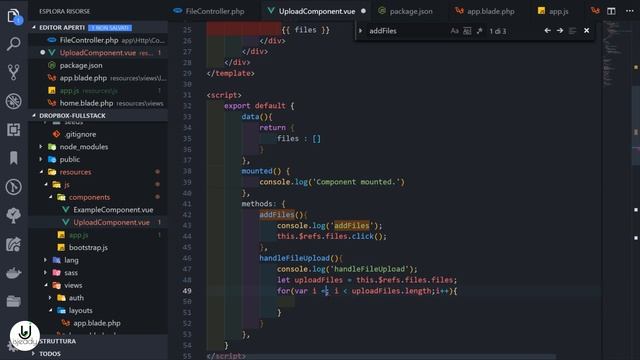Toggle Use Regular Expression in find widget

(480, 31)
